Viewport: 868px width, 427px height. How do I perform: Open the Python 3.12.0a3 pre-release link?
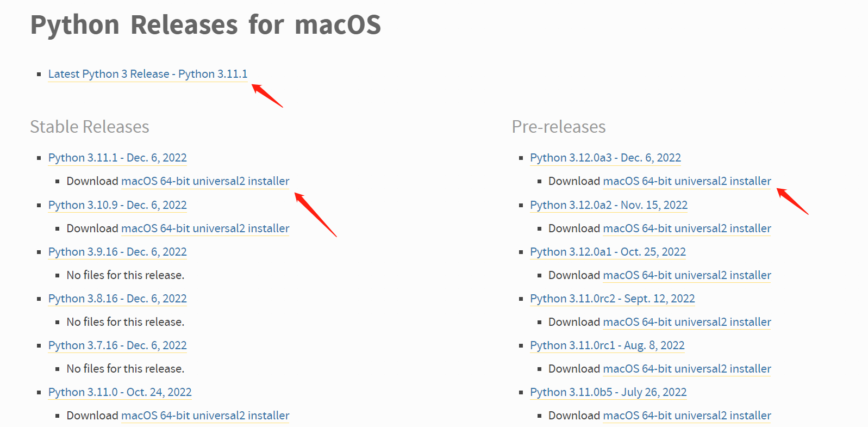pyautogui.click(x=605, y=158)
